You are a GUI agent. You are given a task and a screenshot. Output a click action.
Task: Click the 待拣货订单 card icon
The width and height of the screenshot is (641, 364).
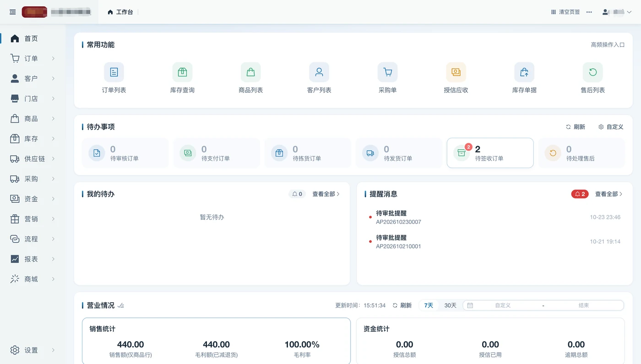pyautogui.click(x=279, y=153)
